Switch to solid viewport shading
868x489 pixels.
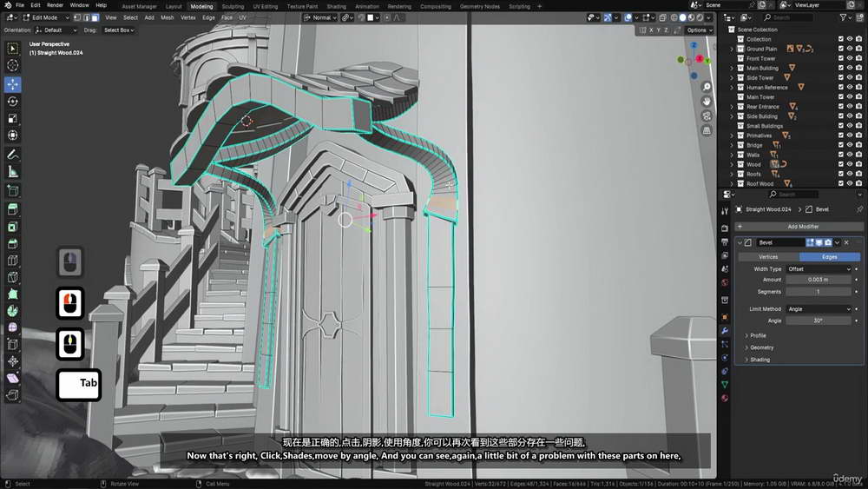(x=682, y=17)
